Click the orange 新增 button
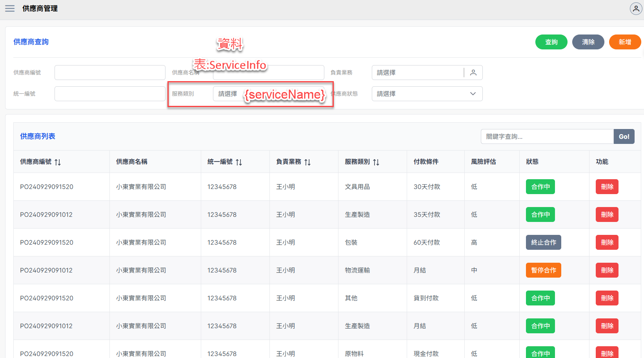 tap(625, 42)
